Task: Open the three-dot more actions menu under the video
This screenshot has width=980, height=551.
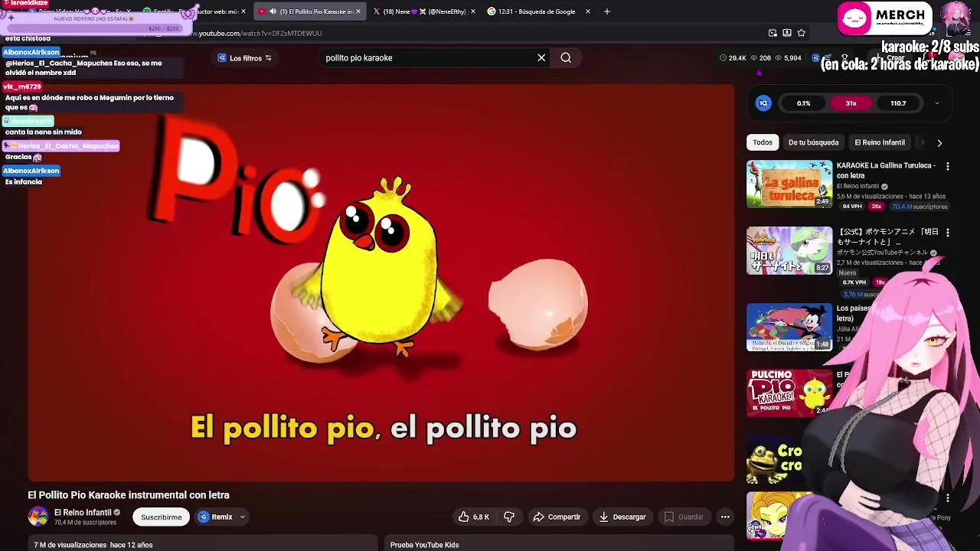Action: pyautogui.click(x=725, y=517)
